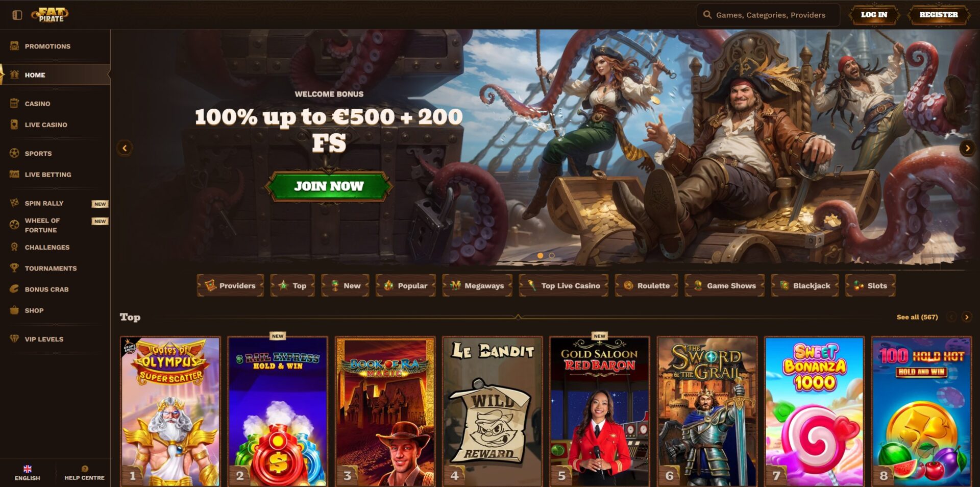Select the Megaways category tab

[x=477, y=285]
